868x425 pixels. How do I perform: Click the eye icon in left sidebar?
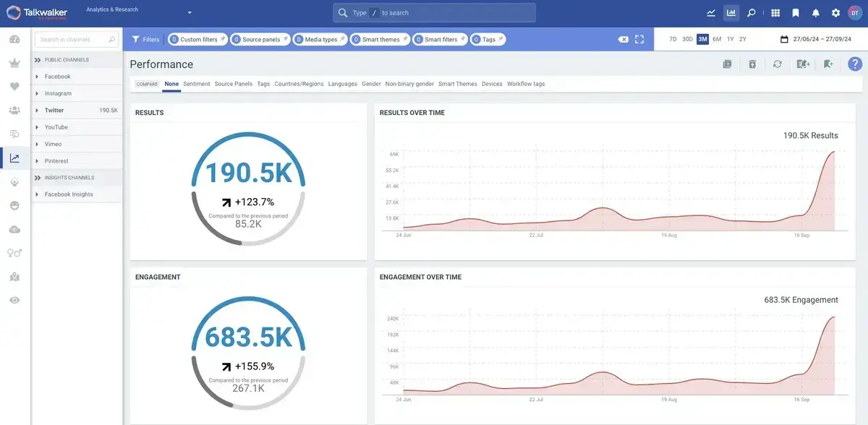(x=14, y=300)
